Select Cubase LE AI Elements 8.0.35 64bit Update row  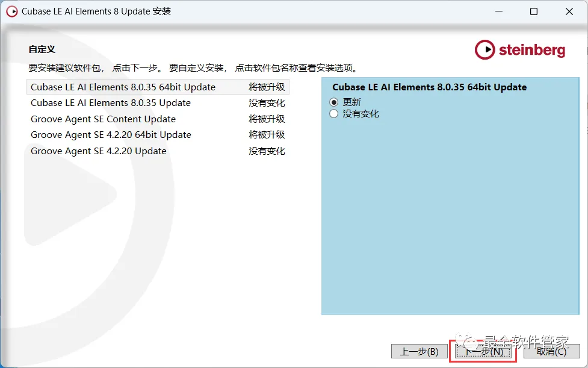coord(158,87)
